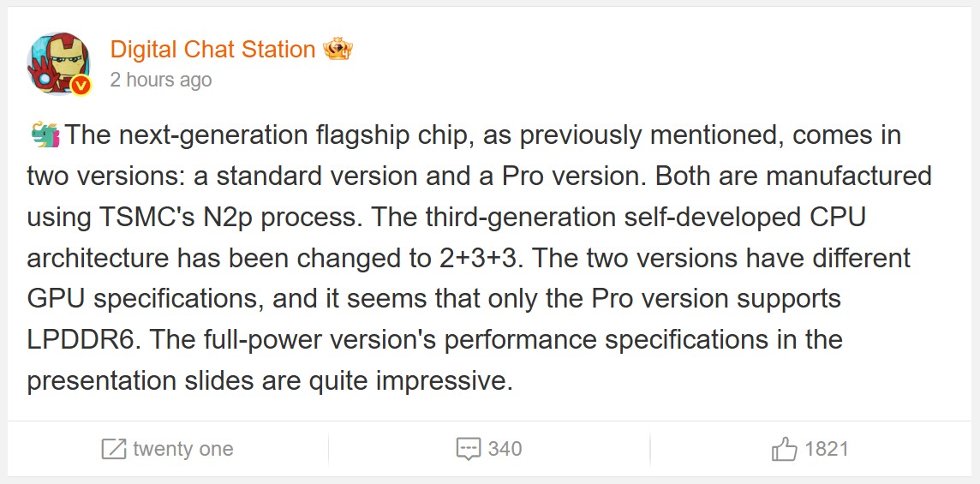This screenshot has height=484, width=980.
Task: Like the post with the thumbs-up icon
Action: [784, 449]
